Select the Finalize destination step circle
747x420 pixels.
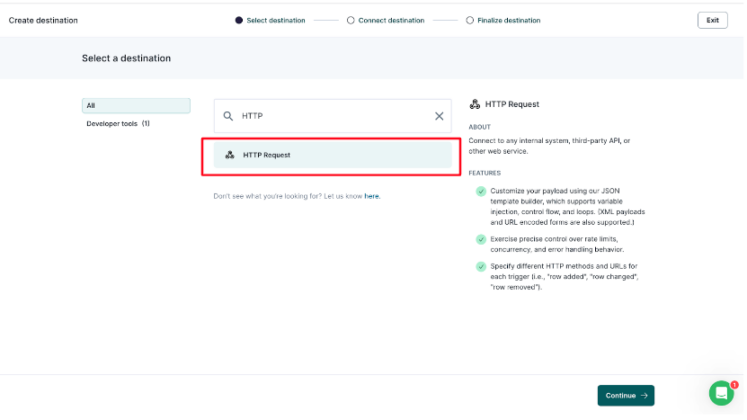pos(468,20)
